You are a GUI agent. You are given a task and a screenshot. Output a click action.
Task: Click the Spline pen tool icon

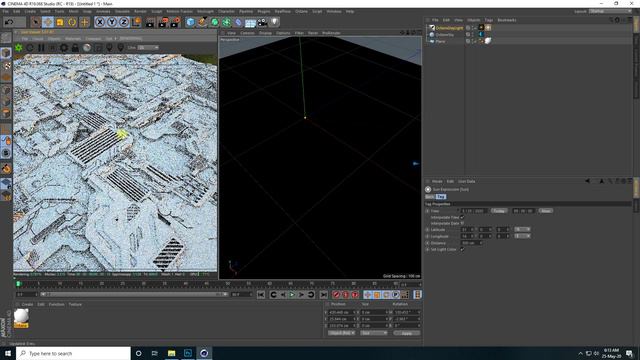202,22
